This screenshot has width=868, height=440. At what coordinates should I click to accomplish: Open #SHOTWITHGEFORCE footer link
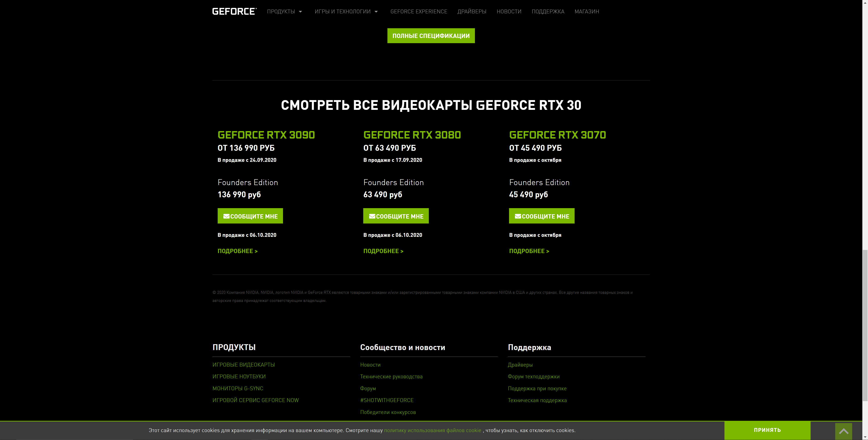pyautogui.click(x=387, y=400)
